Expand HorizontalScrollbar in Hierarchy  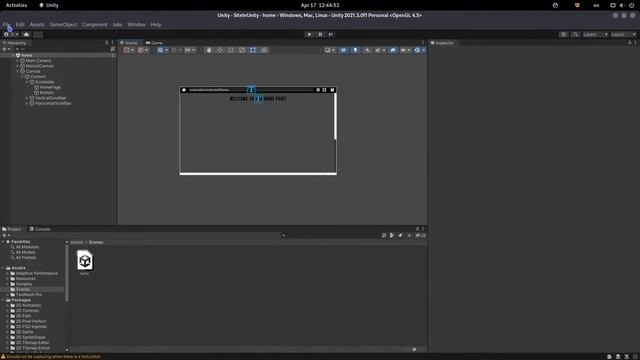[27, 103]
